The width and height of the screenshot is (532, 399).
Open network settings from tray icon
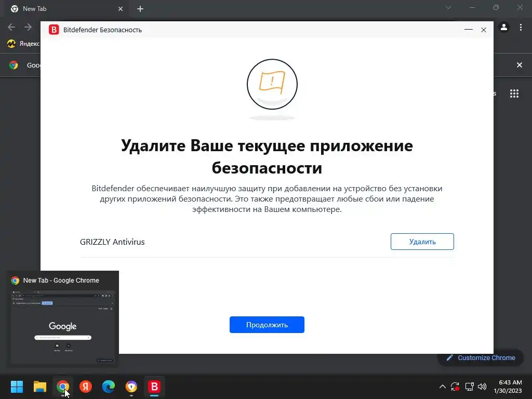click(469, 387)
